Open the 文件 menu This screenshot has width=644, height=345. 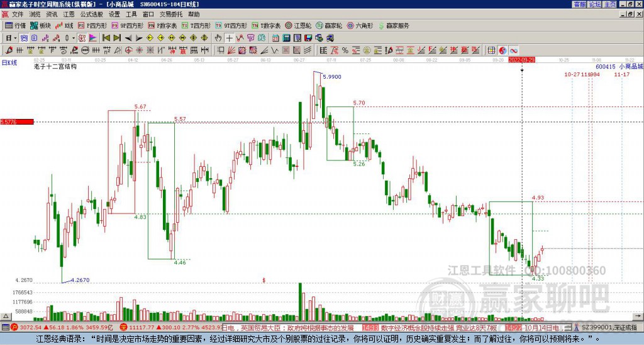(18, 14)
